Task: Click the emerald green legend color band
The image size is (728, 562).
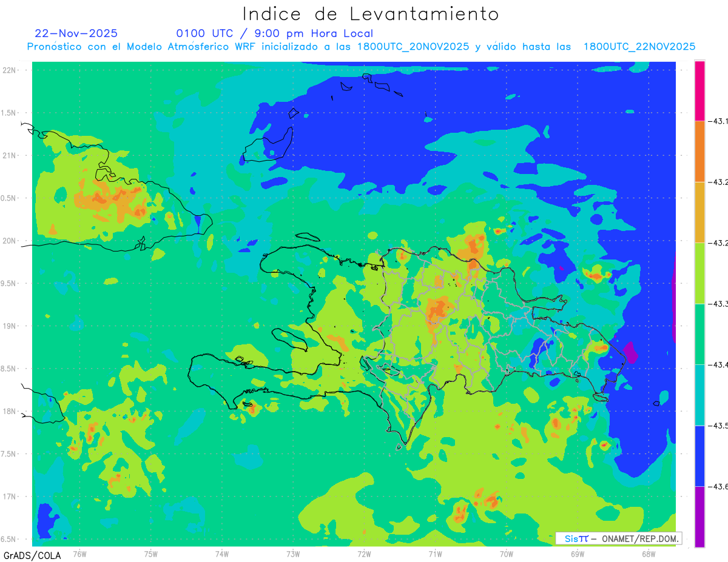Action: [699, 334]
